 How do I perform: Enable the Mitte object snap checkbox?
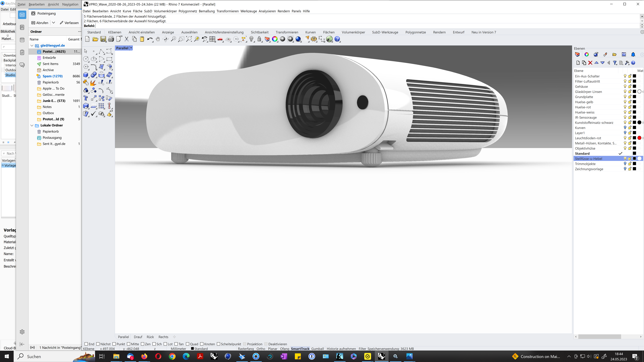click(129, 344)
